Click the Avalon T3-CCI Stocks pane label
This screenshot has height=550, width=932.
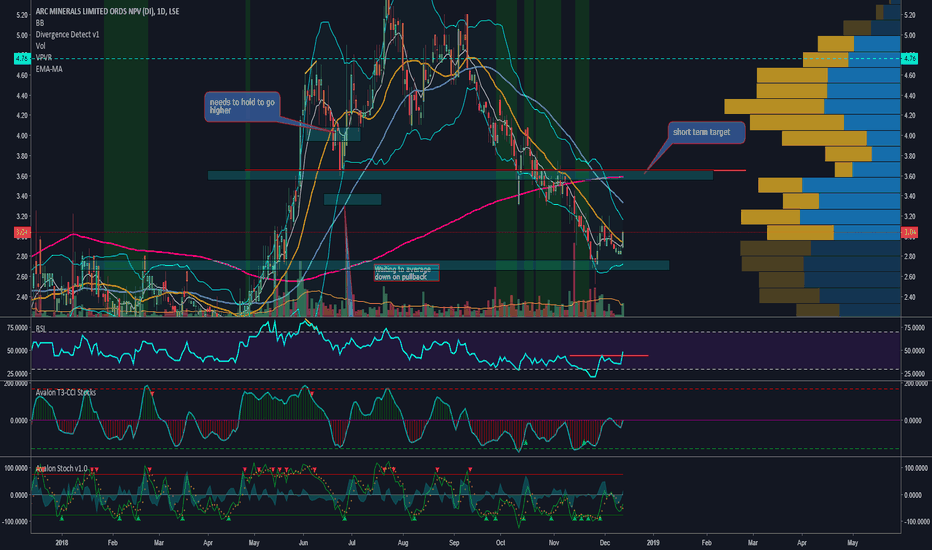pyautogui.click(x=65, y=392)
